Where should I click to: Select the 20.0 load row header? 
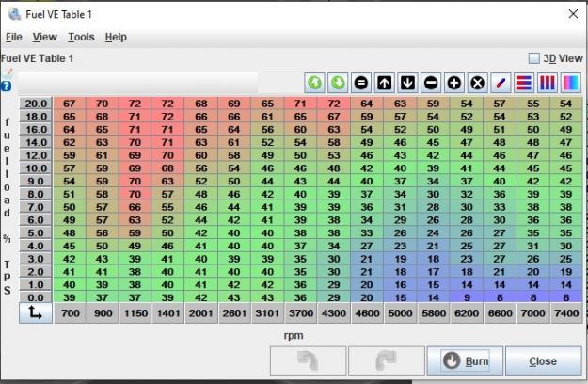pos(36,104)
